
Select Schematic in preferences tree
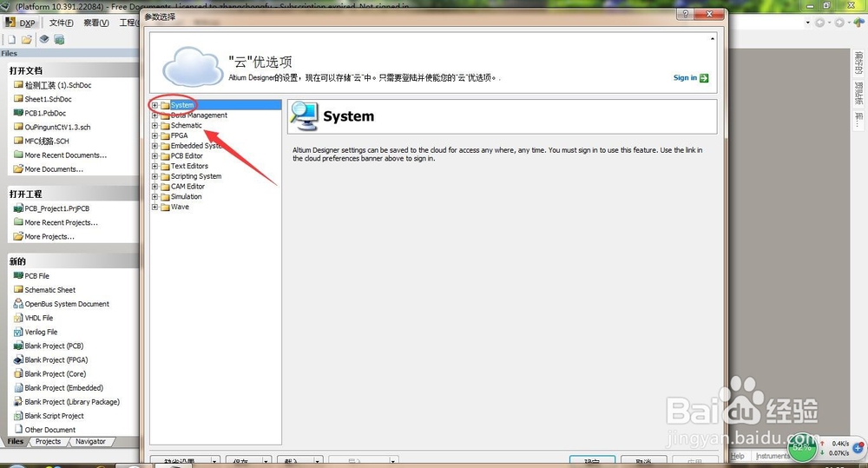click(186, 125)
